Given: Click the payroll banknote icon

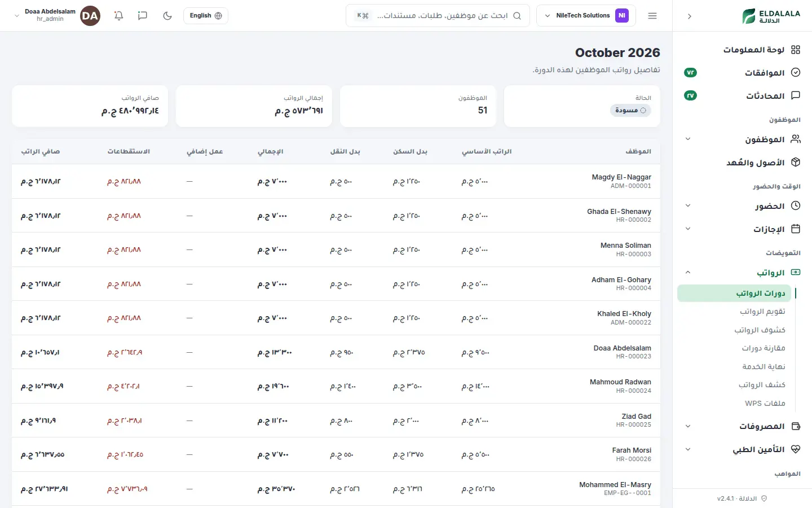Looking at the screenshot, I should (796, 272).
